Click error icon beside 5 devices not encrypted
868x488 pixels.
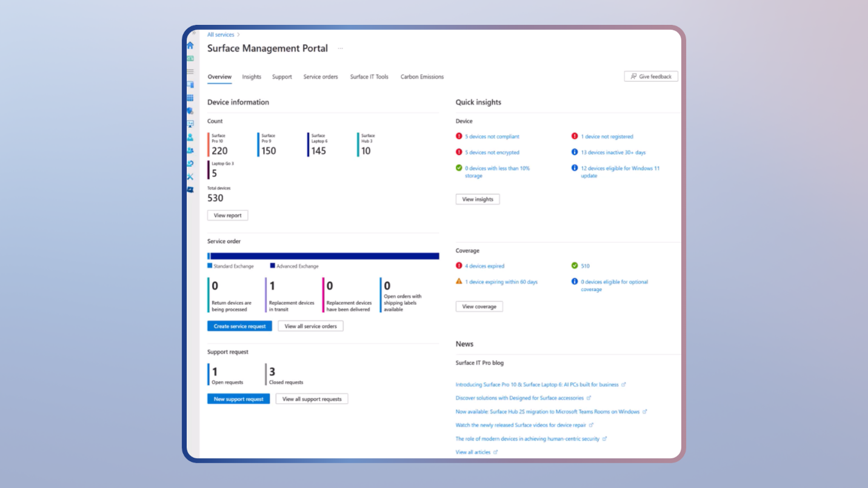459,152
